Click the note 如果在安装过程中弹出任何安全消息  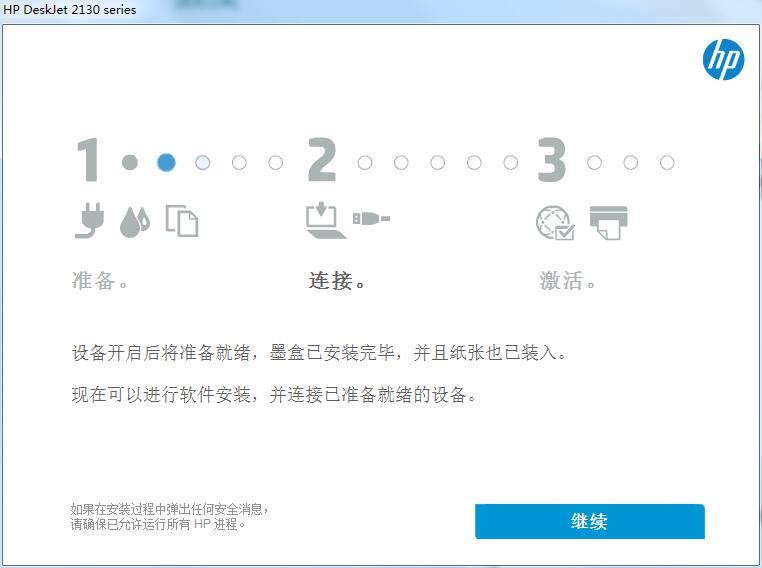pyautogui.click(x=169, y=509)
